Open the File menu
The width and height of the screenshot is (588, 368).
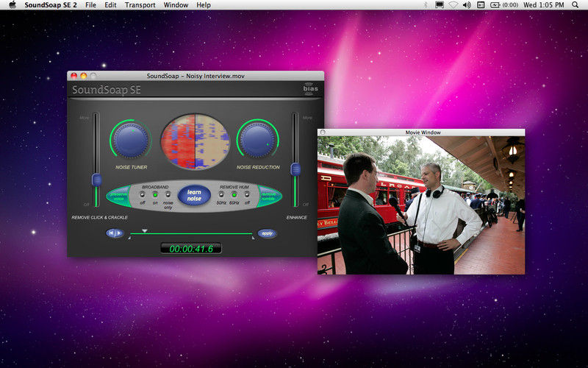coord(90,5)
